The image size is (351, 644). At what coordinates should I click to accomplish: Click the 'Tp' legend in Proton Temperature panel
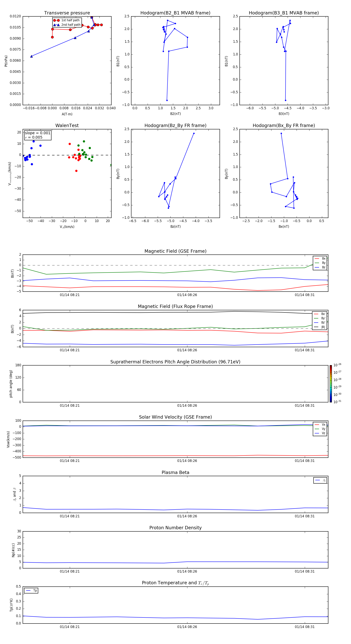(31, 591)
